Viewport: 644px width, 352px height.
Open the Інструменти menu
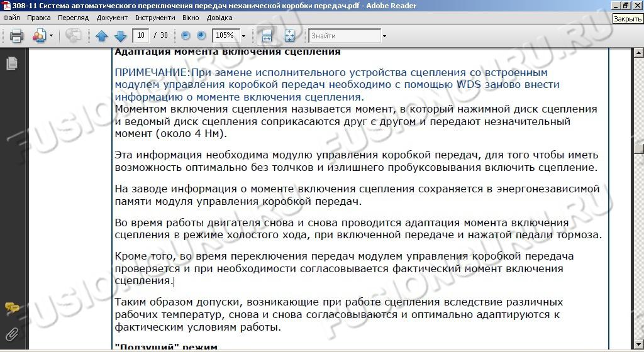pos(155,18)
